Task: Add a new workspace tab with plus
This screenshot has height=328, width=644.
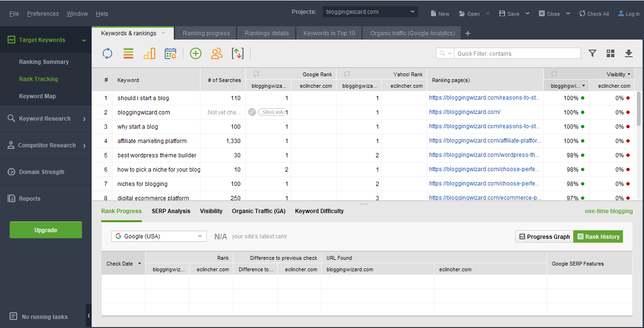Action: [x=468, y=33]
